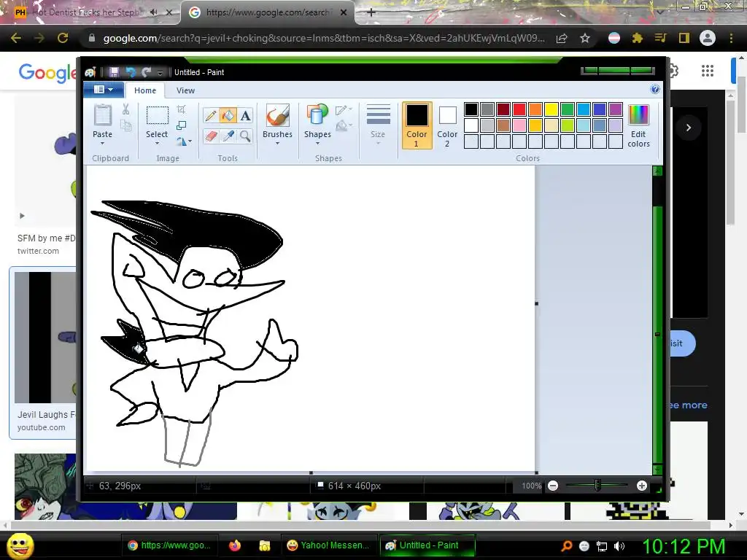Open the Paint File menu button
The height and width of the screenshot is (560, 747).
[104, 90]
